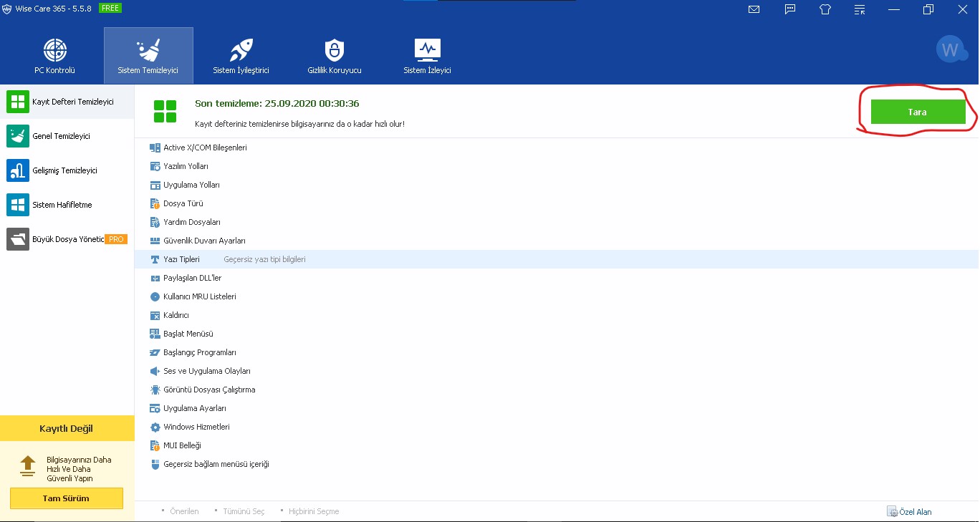Open the mail envelope icon in title bar
This screenshot has width=980, height=522.
[x=754, y=9]
